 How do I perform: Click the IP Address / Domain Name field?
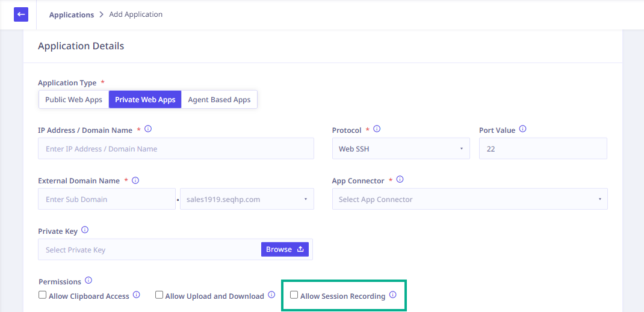tap(176, 148)
